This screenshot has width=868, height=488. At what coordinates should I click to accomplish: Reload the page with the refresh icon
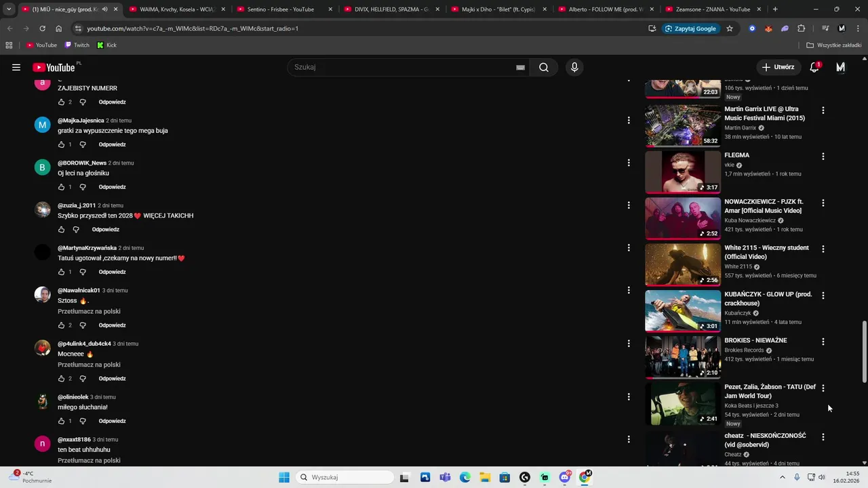click(x=42, y=28)
